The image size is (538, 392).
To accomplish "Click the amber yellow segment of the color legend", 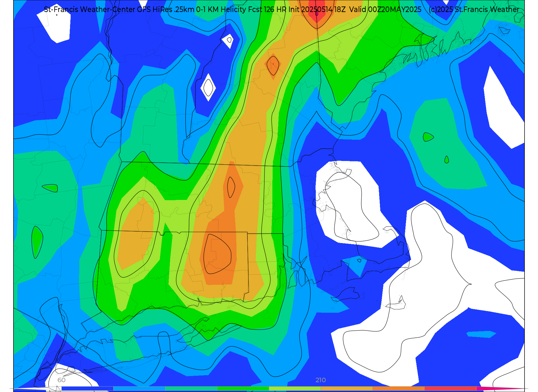I will [347, 388].
